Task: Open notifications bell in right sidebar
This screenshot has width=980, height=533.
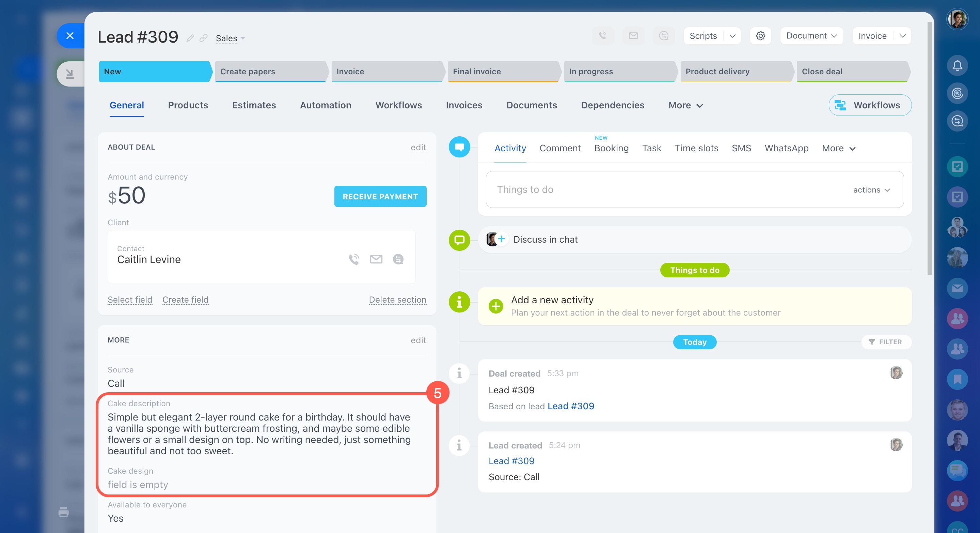Action: (x=957, y=65)
